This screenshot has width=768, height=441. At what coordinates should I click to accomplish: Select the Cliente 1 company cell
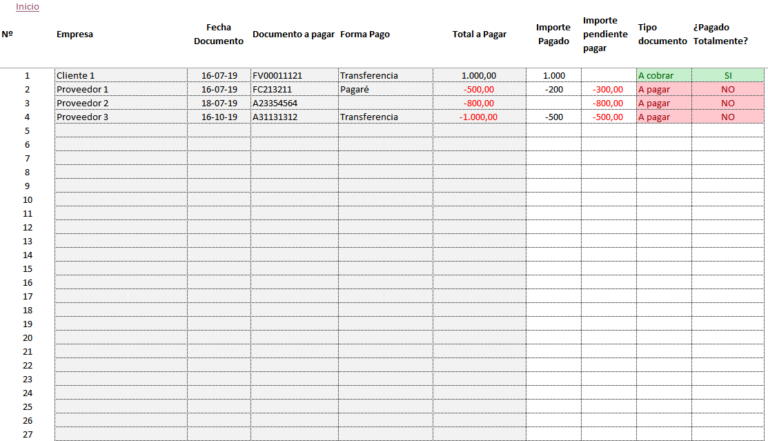(77, 76)
